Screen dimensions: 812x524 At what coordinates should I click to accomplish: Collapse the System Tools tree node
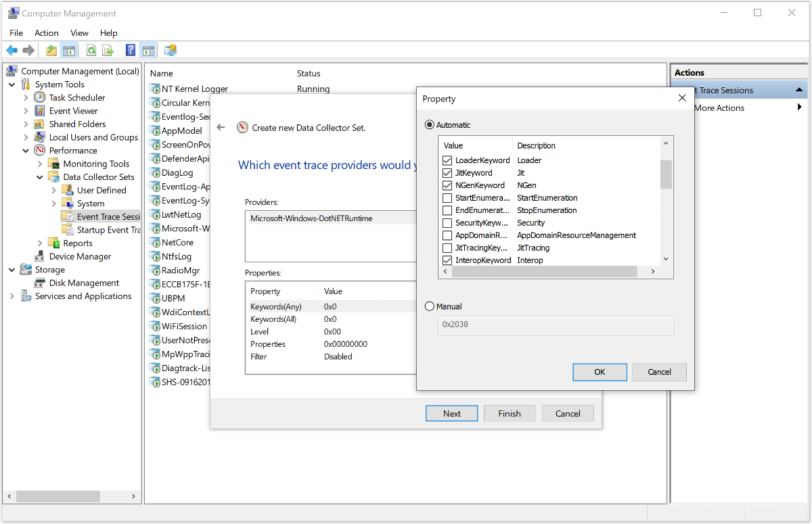12,85
